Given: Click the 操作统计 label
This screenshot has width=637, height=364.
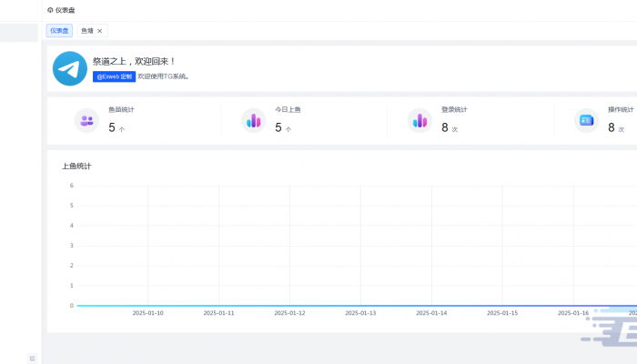Looking at the screenshot, I should pos(621,110).
